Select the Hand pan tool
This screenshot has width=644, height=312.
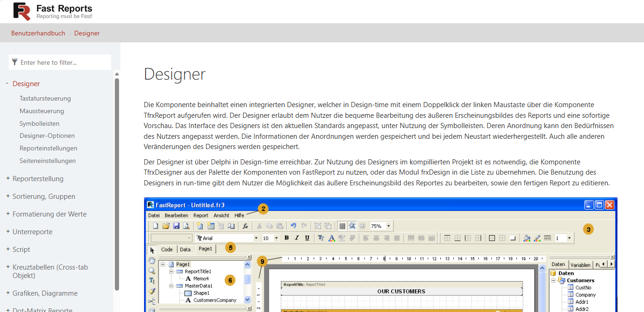click(x=152, y=260)
